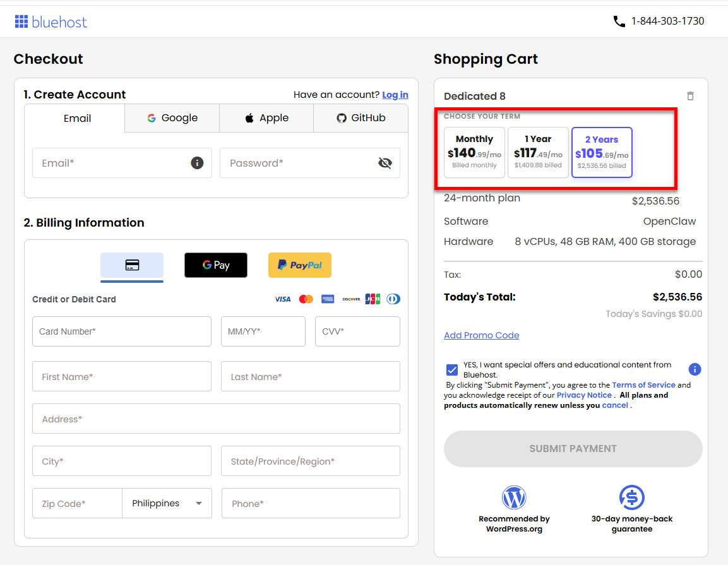Screen dimensions: 728x565
Task: Click the Bluehost logo
Action: tap(51, 22)
